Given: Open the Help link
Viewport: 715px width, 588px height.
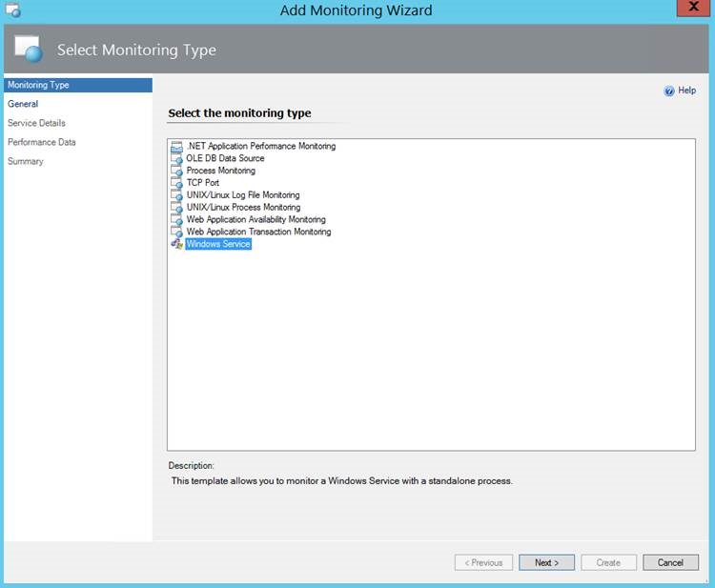Looking at the screenshot, I should point(686,91).
